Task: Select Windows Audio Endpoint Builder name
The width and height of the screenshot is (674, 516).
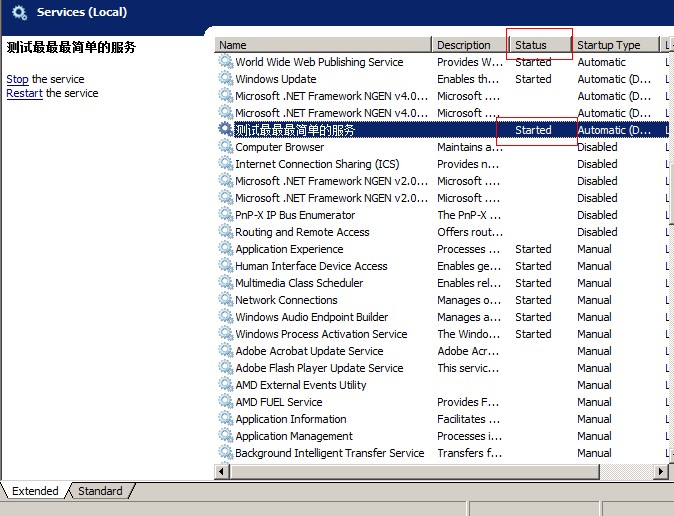Action: click(312, 317)
